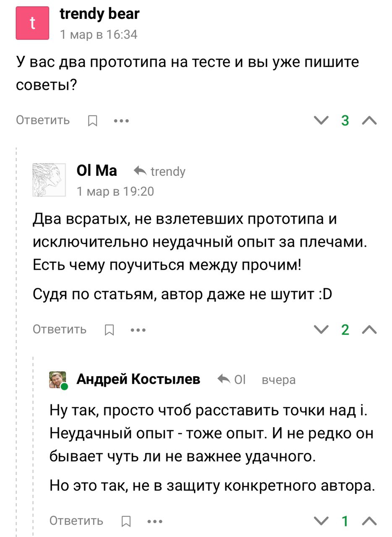The width and height of the screenshot is (392, 537).
Task: Open more options on Ol Ma's comment
Action: (138, 330)
